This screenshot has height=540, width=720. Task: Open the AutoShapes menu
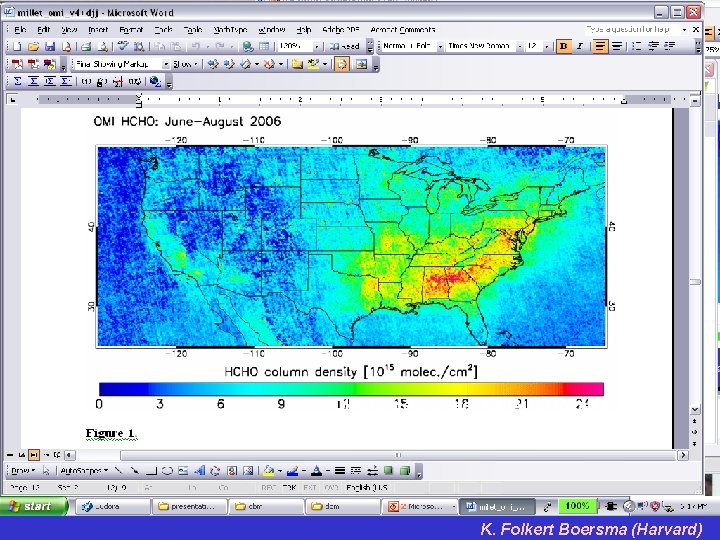pos(84,471)
